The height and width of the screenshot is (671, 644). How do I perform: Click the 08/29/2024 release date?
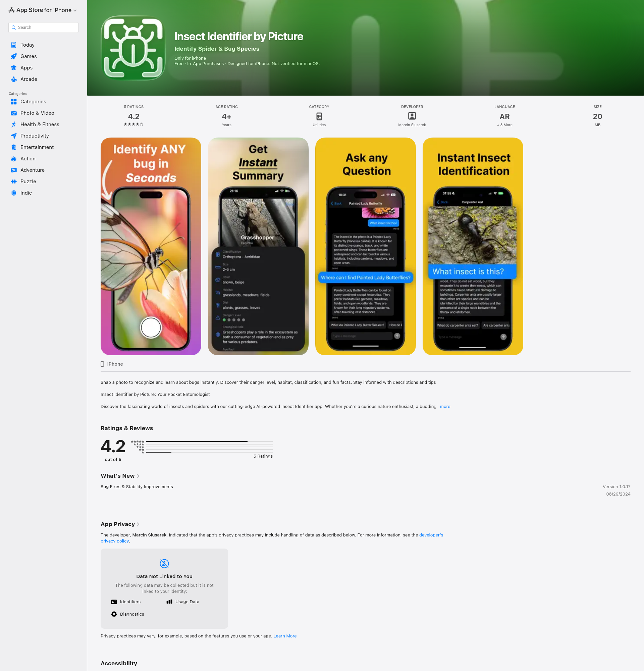pos(618,494)
